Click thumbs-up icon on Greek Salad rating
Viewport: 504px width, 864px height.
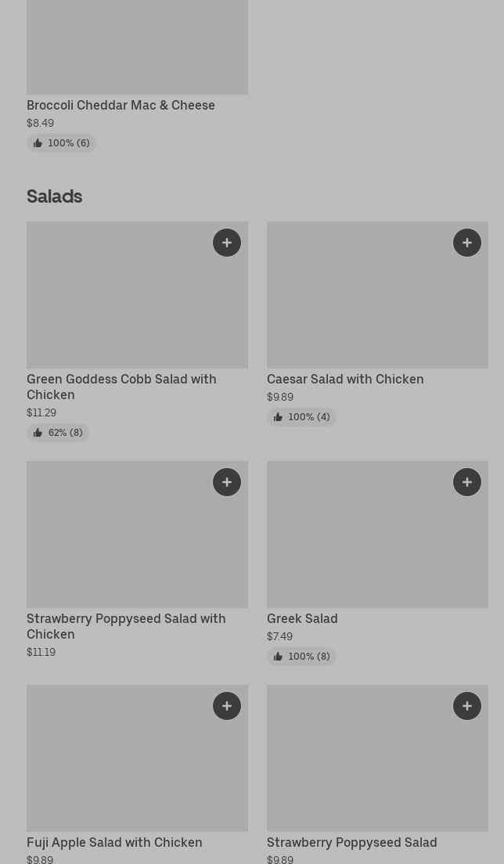pos(278,657)
